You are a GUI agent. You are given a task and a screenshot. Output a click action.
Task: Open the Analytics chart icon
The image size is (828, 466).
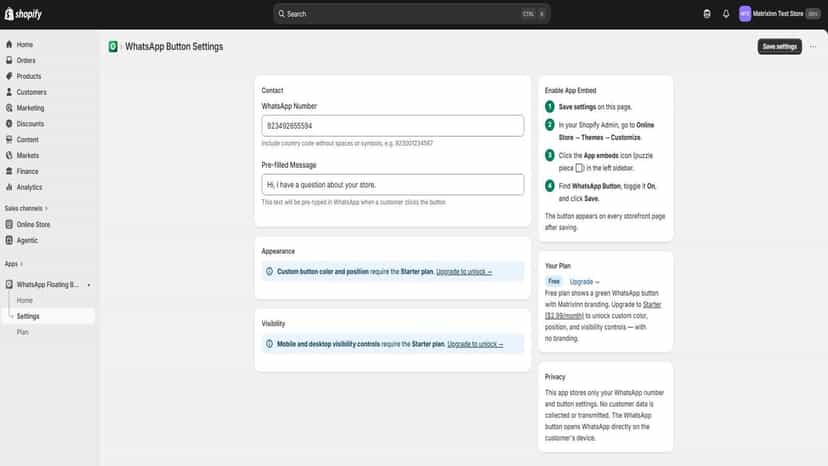[9, 187]
